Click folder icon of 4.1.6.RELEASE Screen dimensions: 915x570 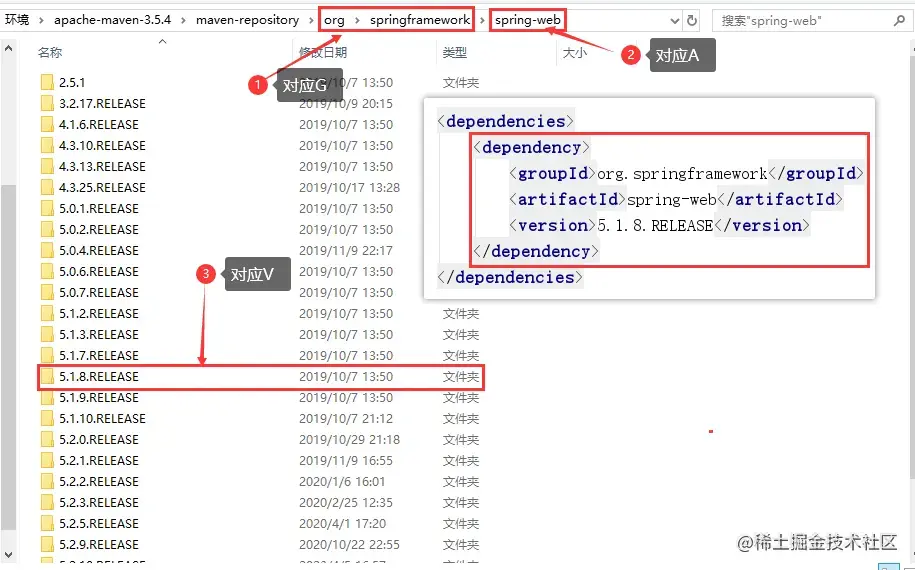(x=47, y=124)
